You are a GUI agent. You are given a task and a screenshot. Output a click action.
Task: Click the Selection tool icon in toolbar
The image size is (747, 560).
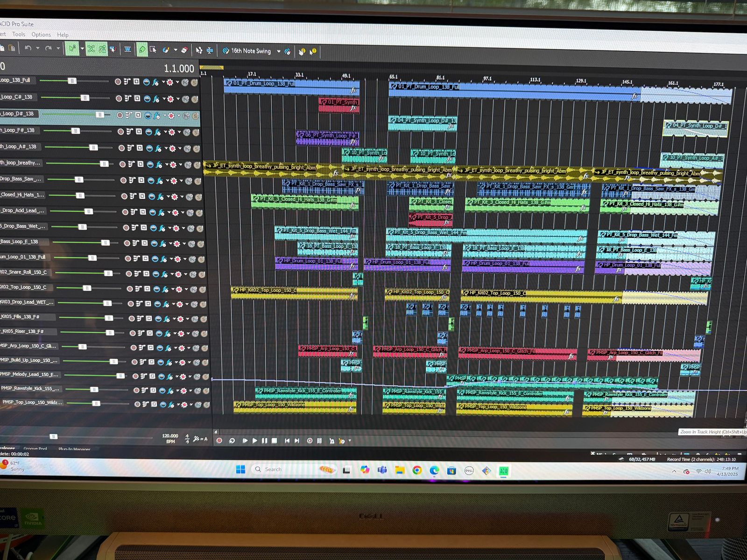(153, 49)
